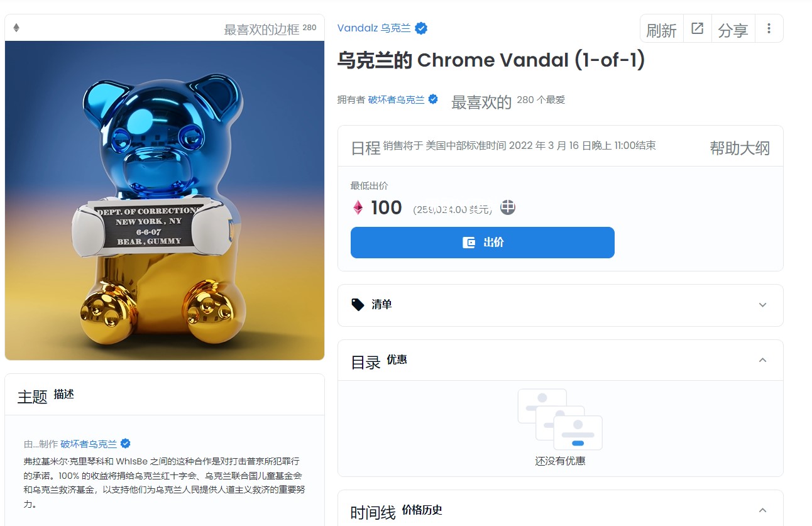Click the 280 个最爱 favorites count
Screen dimensions: 812x526
[x=540, y=99]
